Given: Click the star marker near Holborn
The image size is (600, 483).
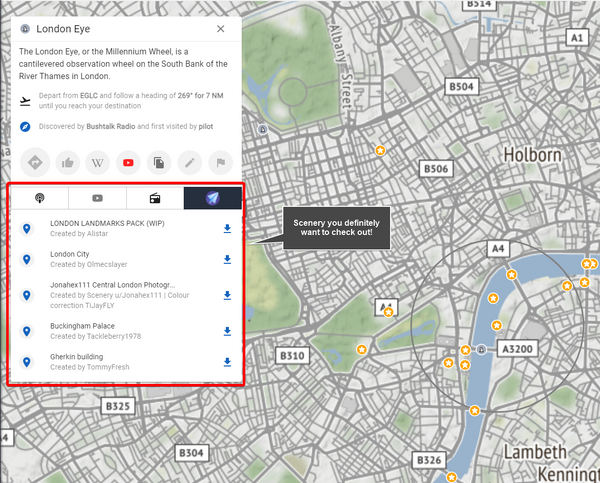Looking at the screenshot, I should click(x=380, y=151).
